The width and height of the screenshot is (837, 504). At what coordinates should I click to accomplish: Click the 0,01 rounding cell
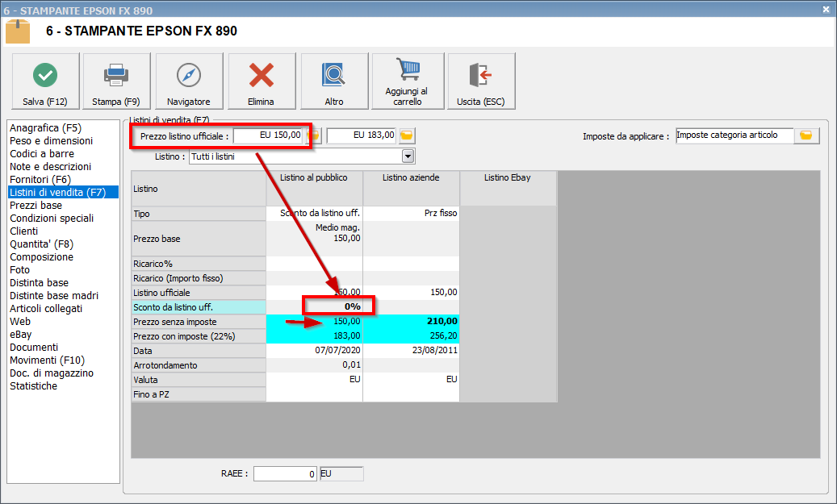tap(315, 364)
